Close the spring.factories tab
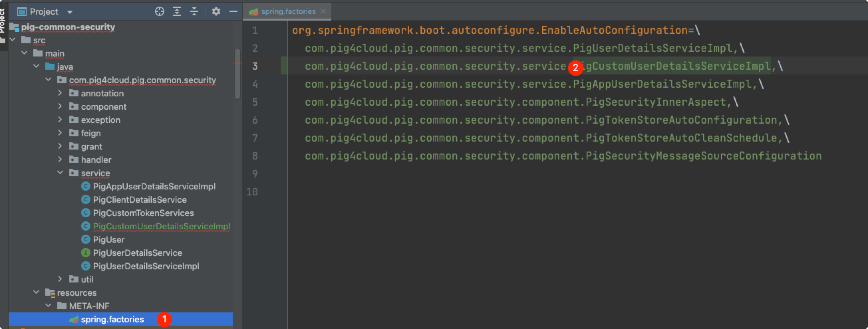Image resolution: width=868 pixels, height=329 pixels. click(323, 11)
